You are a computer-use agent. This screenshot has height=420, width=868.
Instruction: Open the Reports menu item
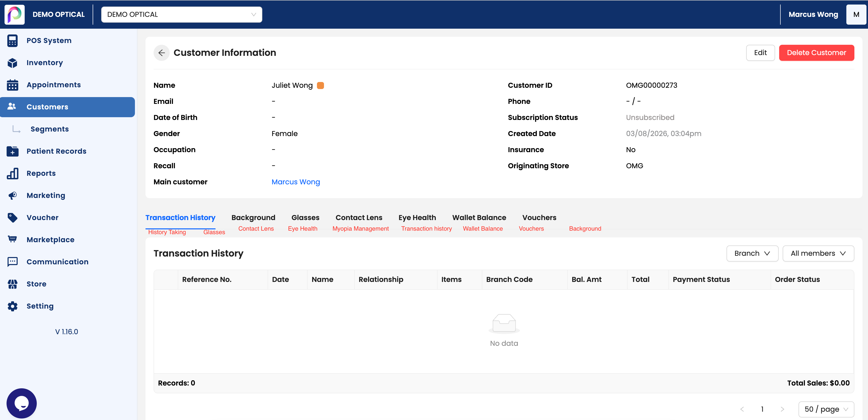pos(67,173)
